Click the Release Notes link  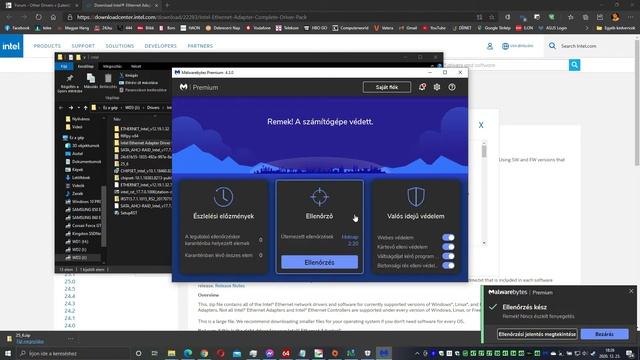[230, 286]
